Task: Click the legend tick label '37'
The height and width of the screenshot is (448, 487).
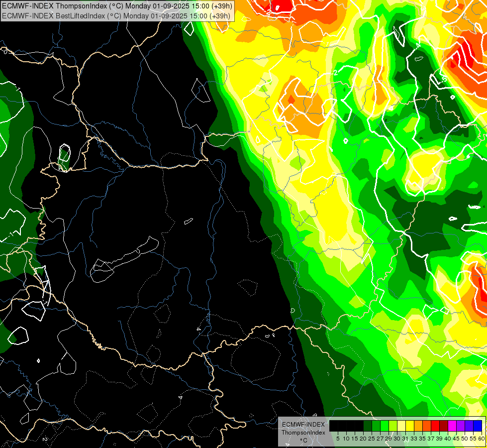Action: click(x=431, y=439)
